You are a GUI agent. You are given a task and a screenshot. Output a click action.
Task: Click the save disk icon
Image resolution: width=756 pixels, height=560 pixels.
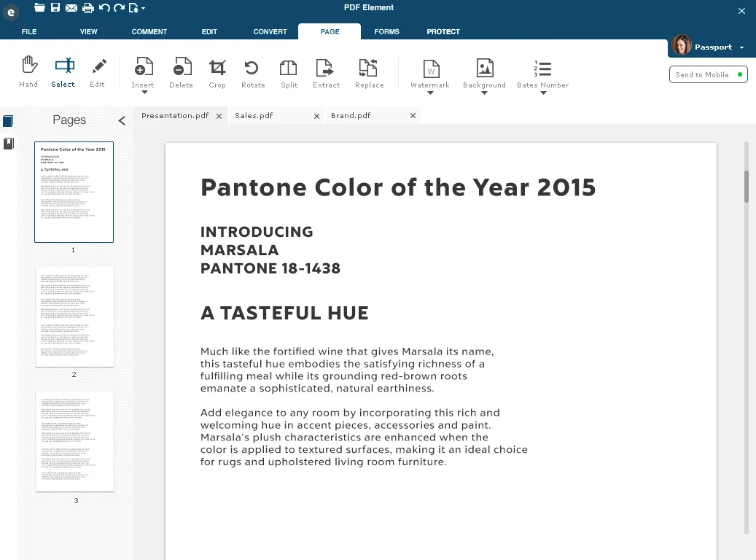click(x=55, y=8)
